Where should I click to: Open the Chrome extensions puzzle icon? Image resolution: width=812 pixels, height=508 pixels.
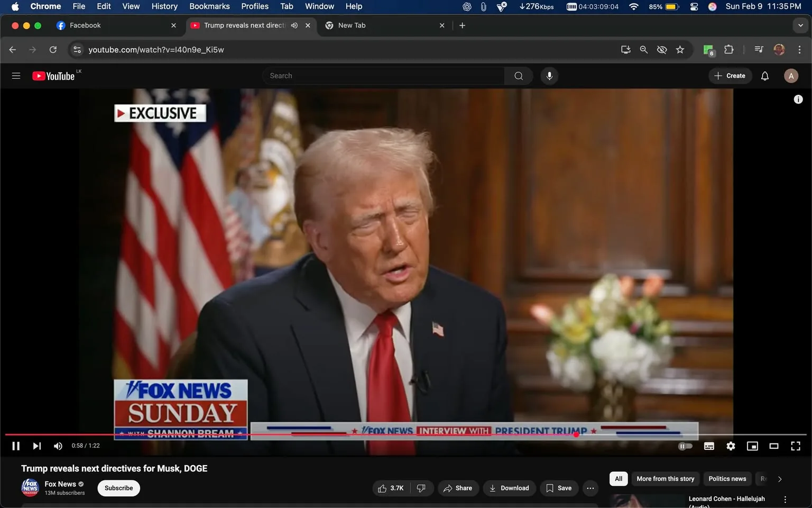728,49
